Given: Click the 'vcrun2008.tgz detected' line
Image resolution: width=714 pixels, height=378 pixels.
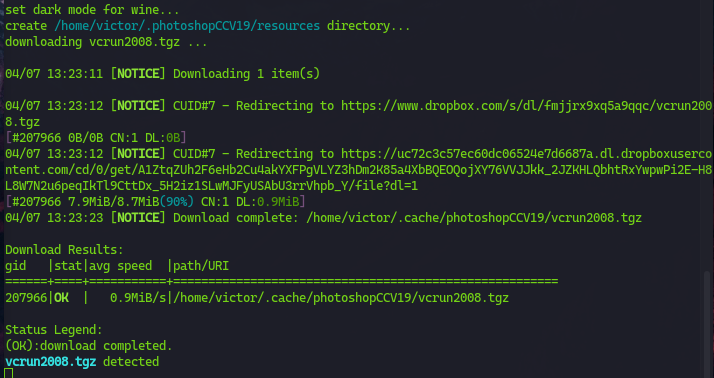Looking at the screenshot, I should coord(82,362).
